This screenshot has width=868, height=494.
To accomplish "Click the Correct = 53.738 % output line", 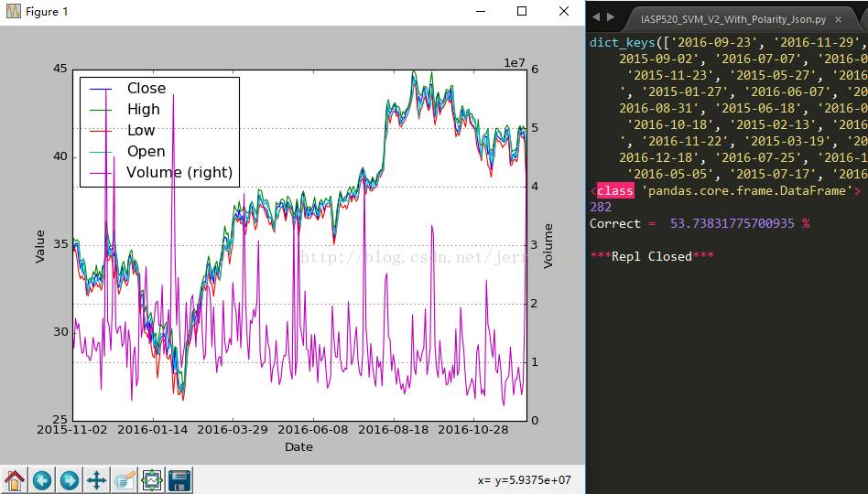I will [700, 223].
